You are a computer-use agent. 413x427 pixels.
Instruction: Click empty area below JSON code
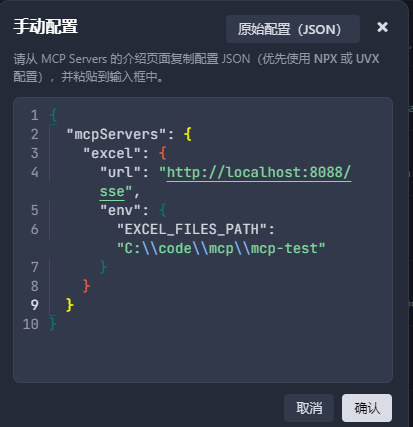203,357
